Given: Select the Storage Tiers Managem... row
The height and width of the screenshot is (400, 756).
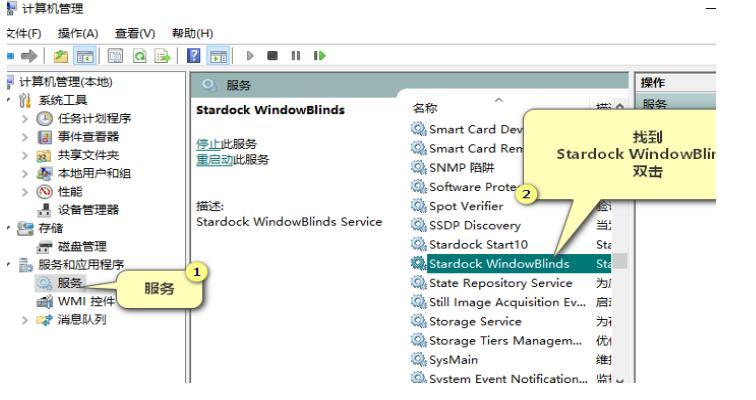Looking at the screenshot, I should [511, 341].
